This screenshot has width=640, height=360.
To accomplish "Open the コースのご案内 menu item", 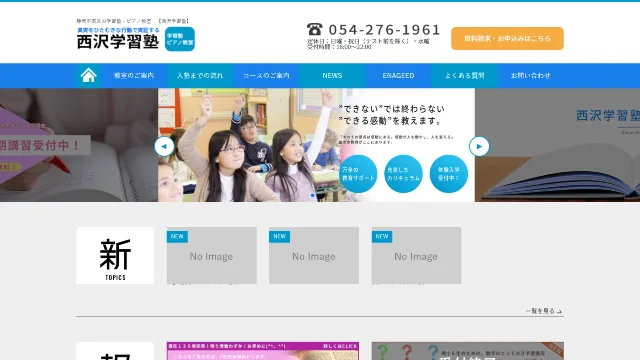I will 266,76.
